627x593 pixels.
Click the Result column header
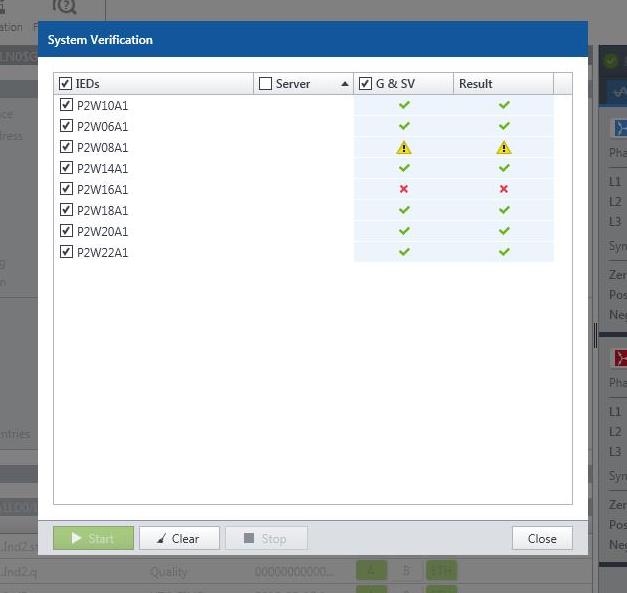pyautogui.click(x=500, y=84)
